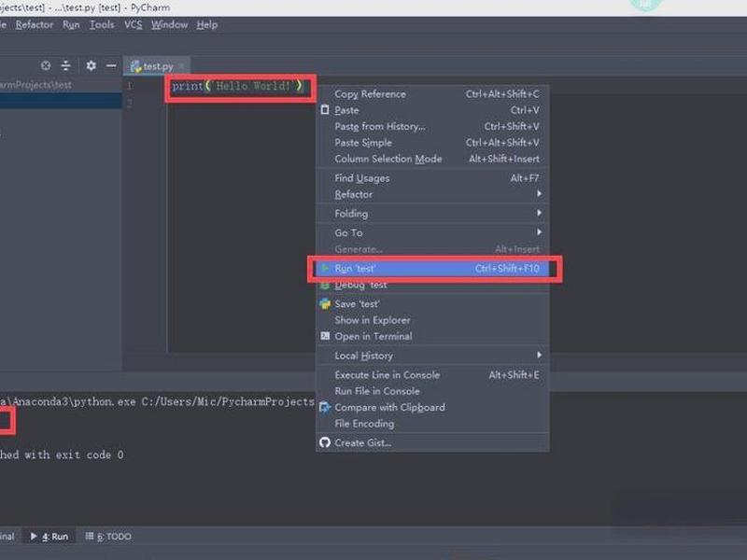Select the project path row in project tree
The image size is (747, 560).
tap(61, 85)
